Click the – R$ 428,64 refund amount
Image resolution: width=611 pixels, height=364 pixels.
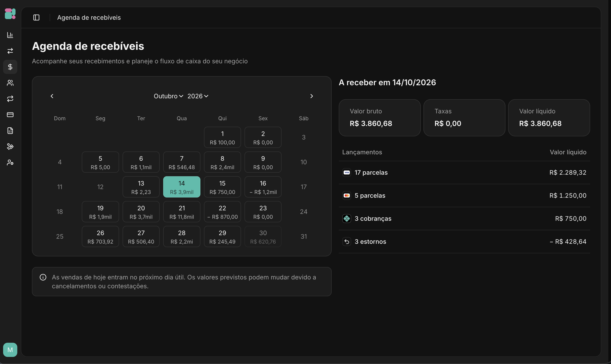coord(568,242)
